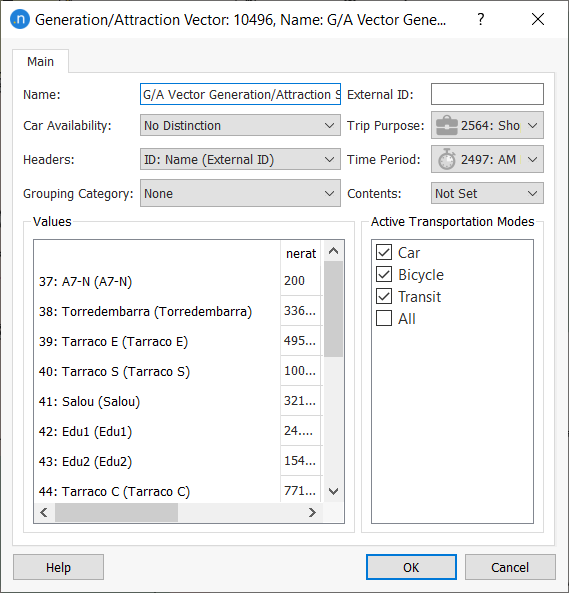
Task: Disable the Transit mode checkbox
Action: tap(384, 296)
